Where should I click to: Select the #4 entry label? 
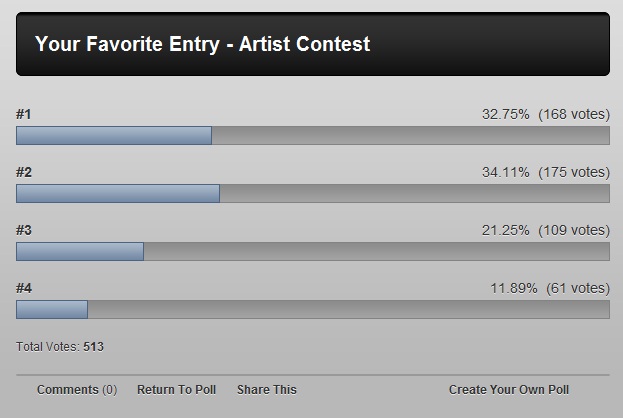point(24,288)
